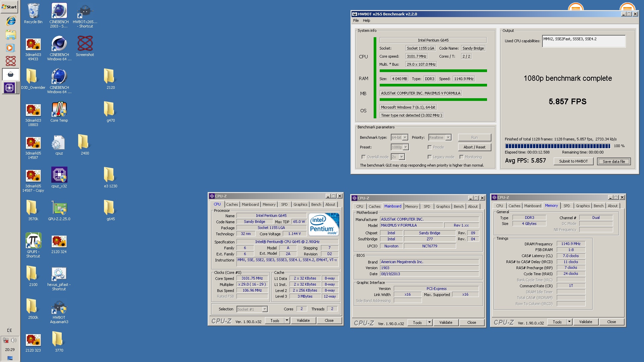
Task: Click Validate in CPU tab CPU-Z window
Action: pos(303,320)
